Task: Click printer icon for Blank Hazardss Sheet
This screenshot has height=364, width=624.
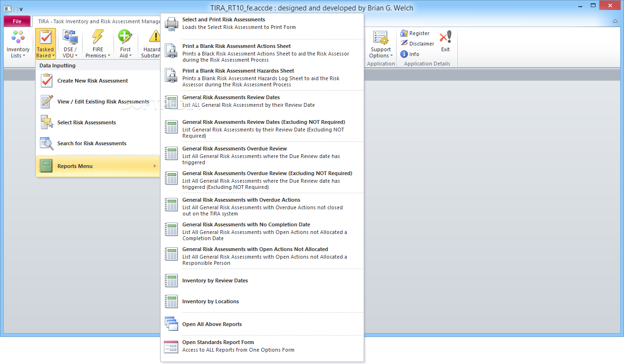Action: coord(171,75)
